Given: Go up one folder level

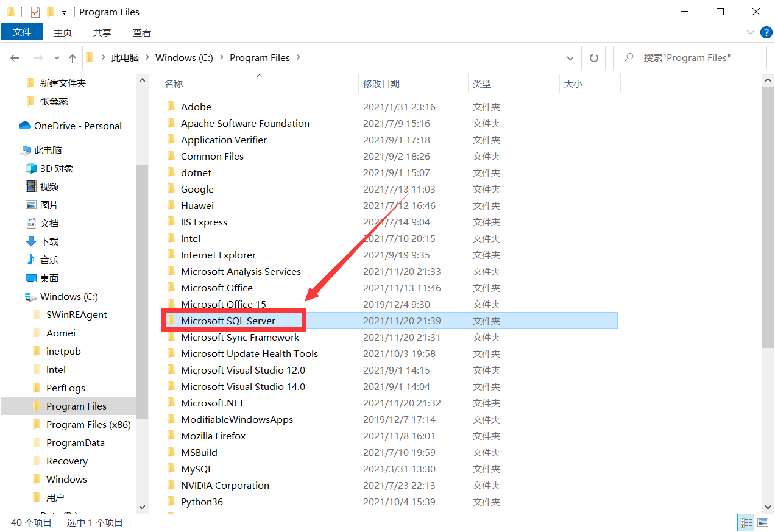Looking at the screenshot, I should click(73, 58).
